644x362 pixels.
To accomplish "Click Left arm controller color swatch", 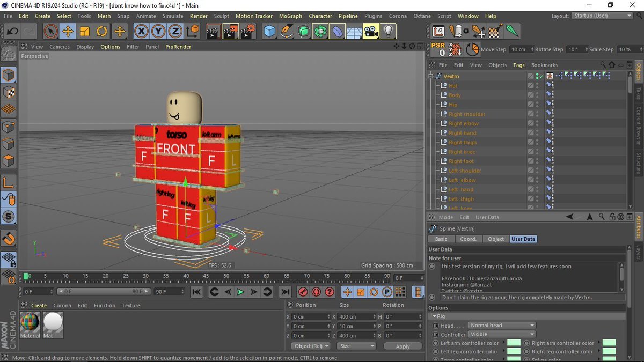I will point(514,343).
